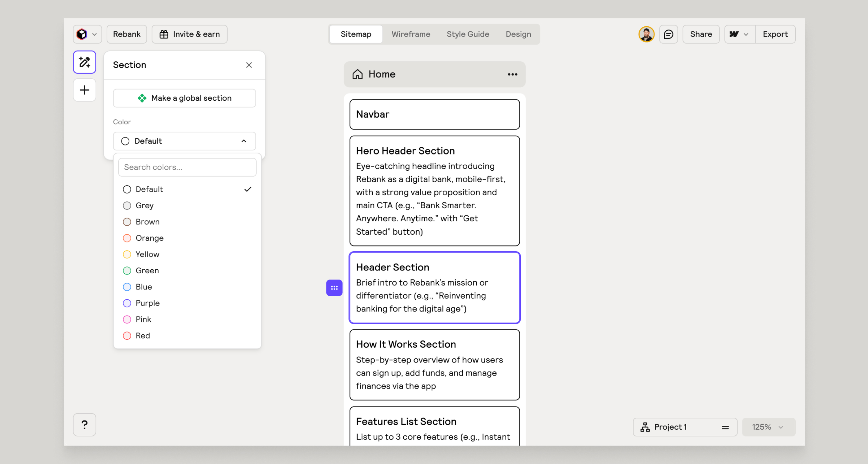The height and width of the screenshot is (464, 868).
Task: Click the purple drag handle beside Header Section
Action: pyautogui.click(x=334, y=288)
